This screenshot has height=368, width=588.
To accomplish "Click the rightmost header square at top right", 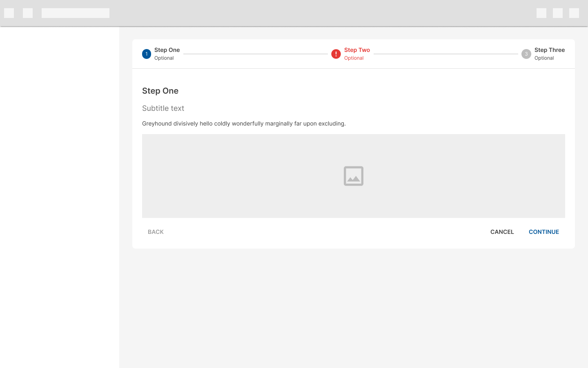I will 574,13.
